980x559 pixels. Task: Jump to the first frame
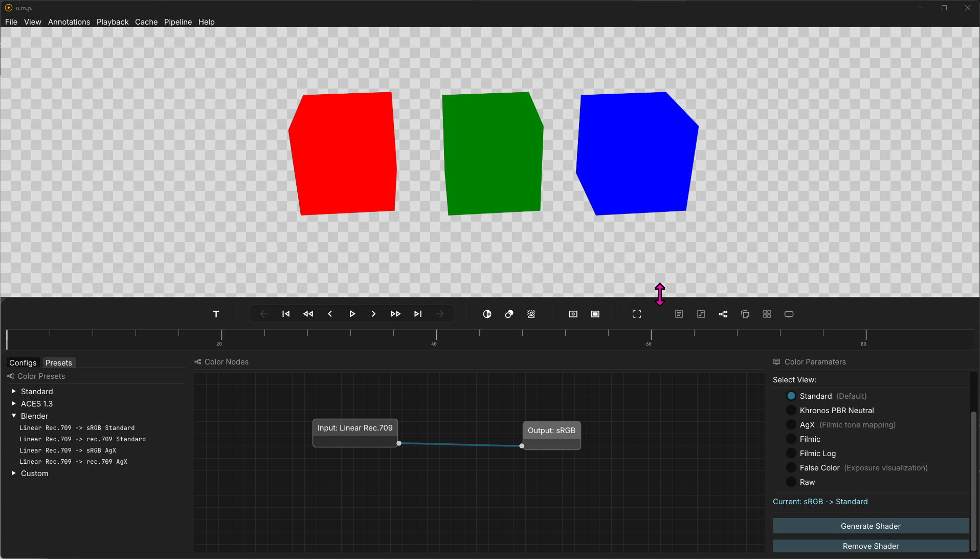(286, 314)
